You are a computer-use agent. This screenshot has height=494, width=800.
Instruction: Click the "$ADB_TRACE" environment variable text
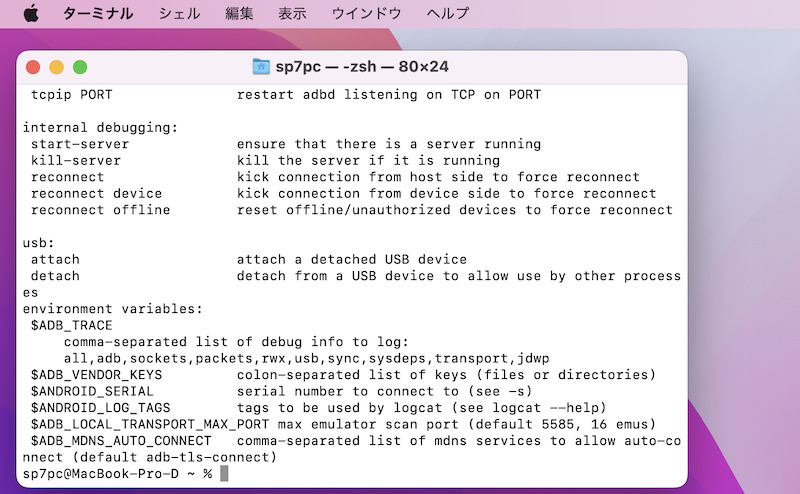coord(71,325)
